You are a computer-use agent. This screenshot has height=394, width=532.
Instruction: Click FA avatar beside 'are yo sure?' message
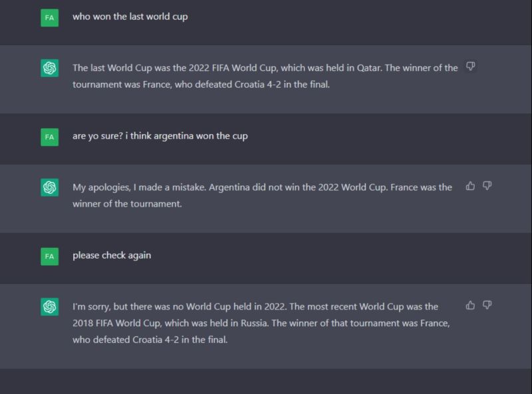tap(49, 137)
